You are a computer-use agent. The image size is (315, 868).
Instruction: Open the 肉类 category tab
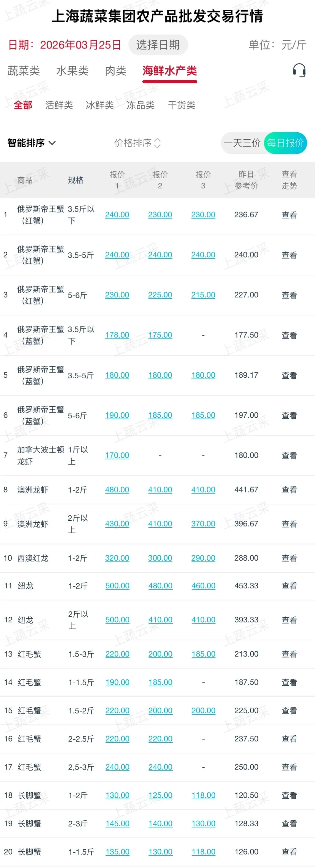[116, 71]
